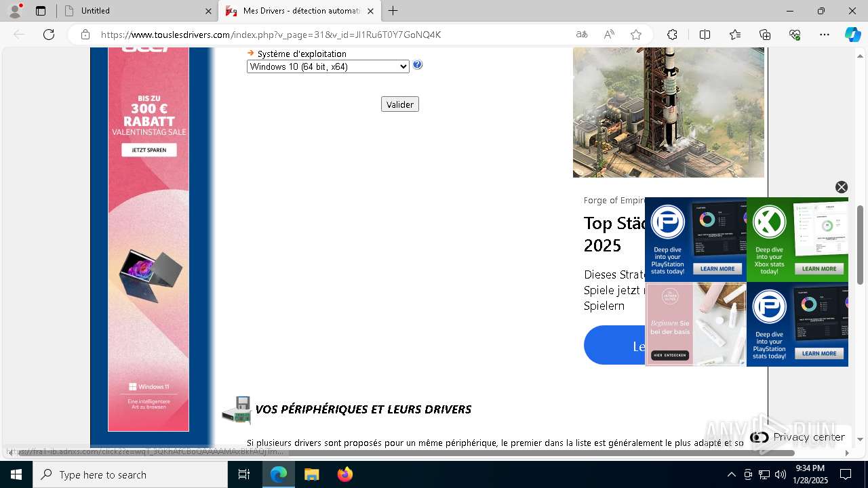Click the Valider button
The image size is (868, 488).
400,104
